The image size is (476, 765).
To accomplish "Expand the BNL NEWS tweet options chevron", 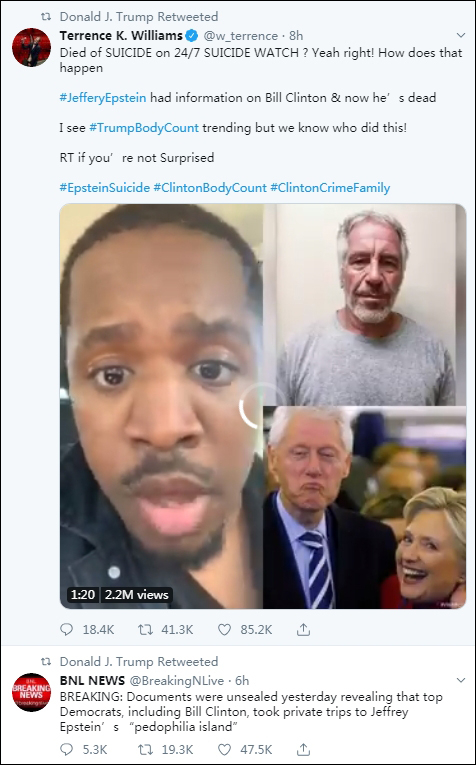I will click(460, 680).
